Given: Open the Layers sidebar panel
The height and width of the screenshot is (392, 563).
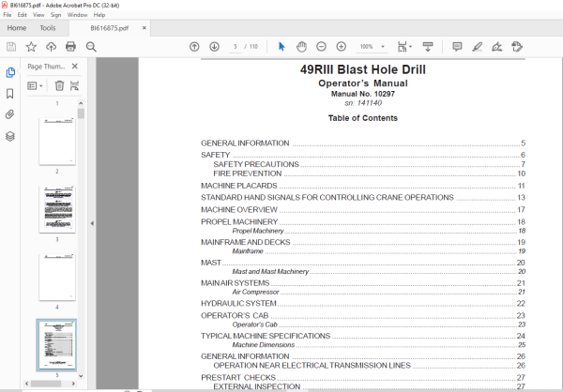Looking at the screenshot, I should 10,136.
